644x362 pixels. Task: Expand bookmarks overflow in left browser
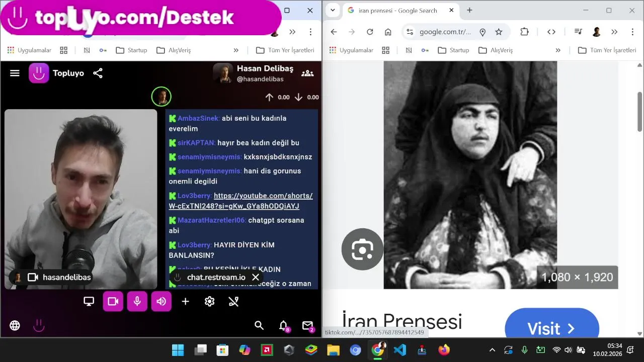236,50
